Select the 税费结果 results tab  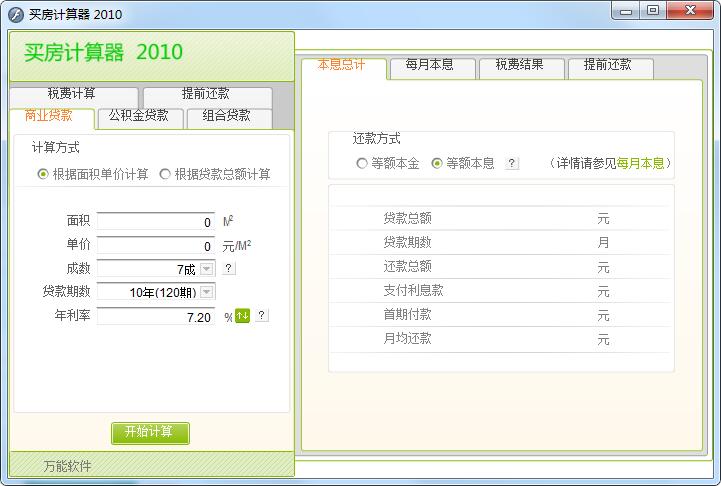click(522, 68)
